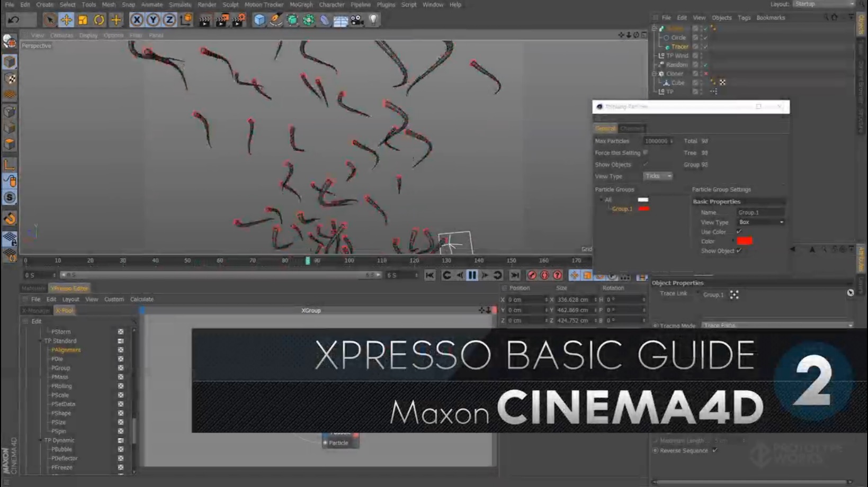Collapse the TP Standard tree node
Viewport: 868px width, 487px height.
click(40, 341)
